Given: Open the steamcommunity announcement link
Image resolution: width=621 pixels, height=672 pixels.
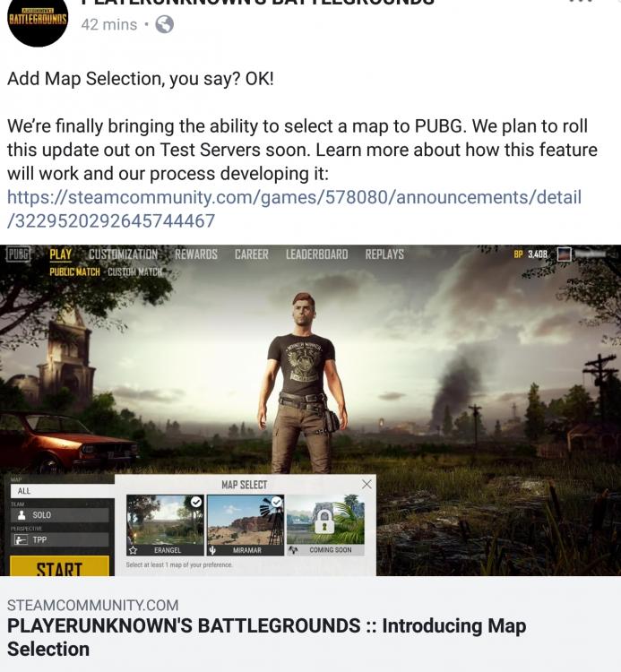Looking at the screenshot, I should click(294, 209).
